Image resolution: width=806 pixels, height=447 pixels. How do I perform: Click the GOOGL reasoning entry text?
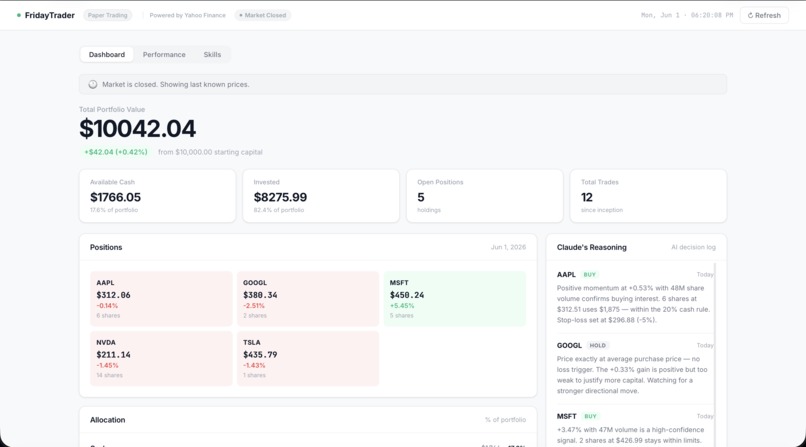(632, 375)
